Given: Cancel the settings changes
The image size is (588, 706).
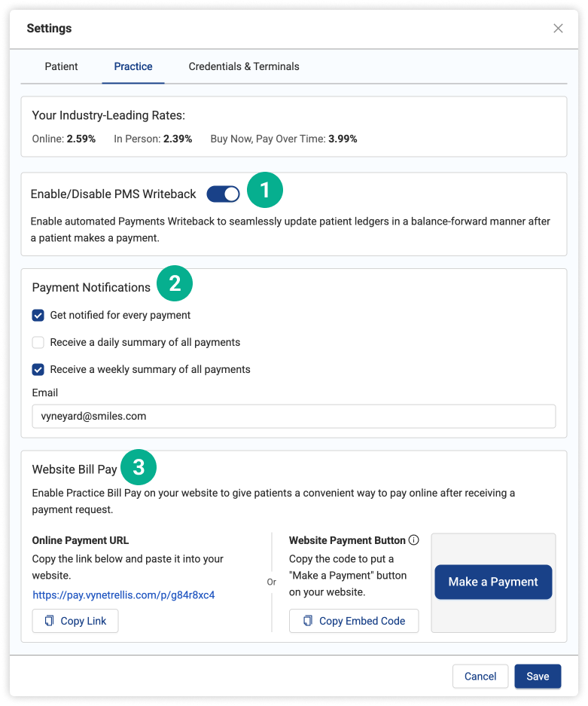Looking at the screenshot, I should click(480, 676).
